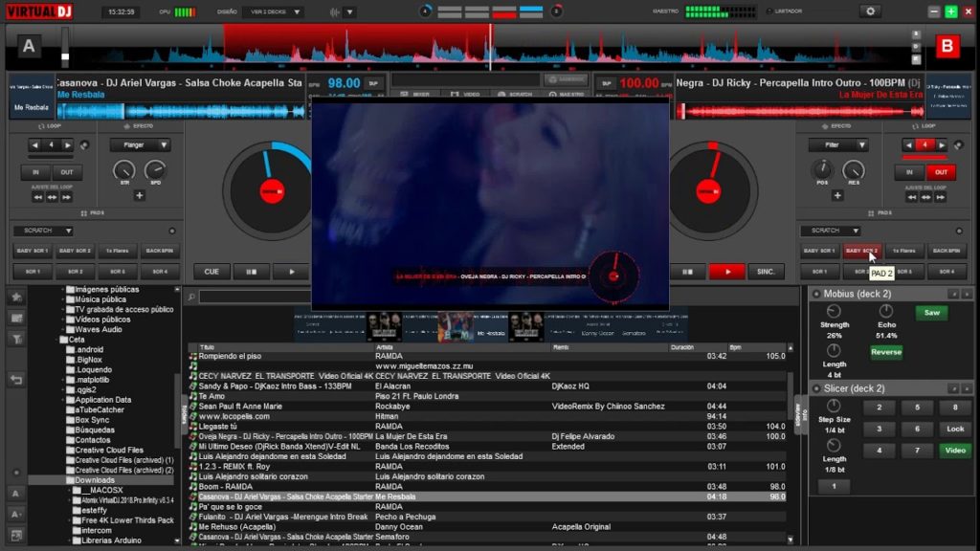The image size is (980, 551).
Task: Click the loop mode disc icon on left deck
Action: coord(84,145)
